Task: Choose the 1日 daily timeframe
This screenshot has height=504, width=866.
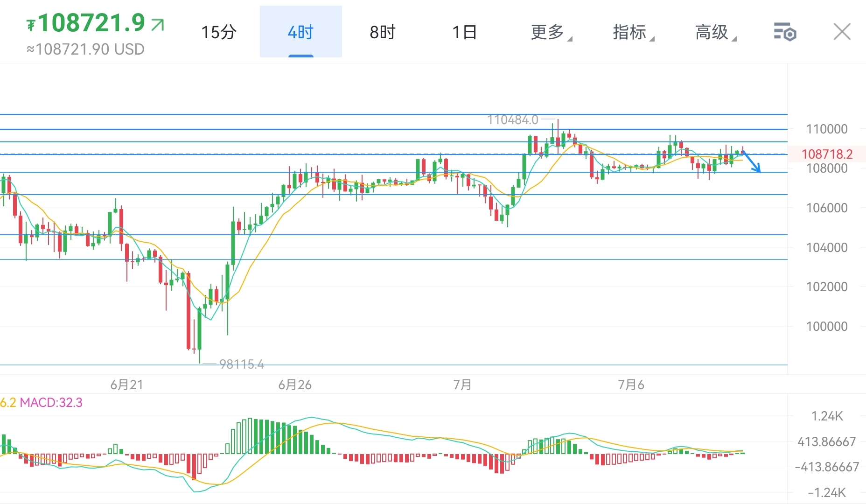Action: (x=464, y=32)
